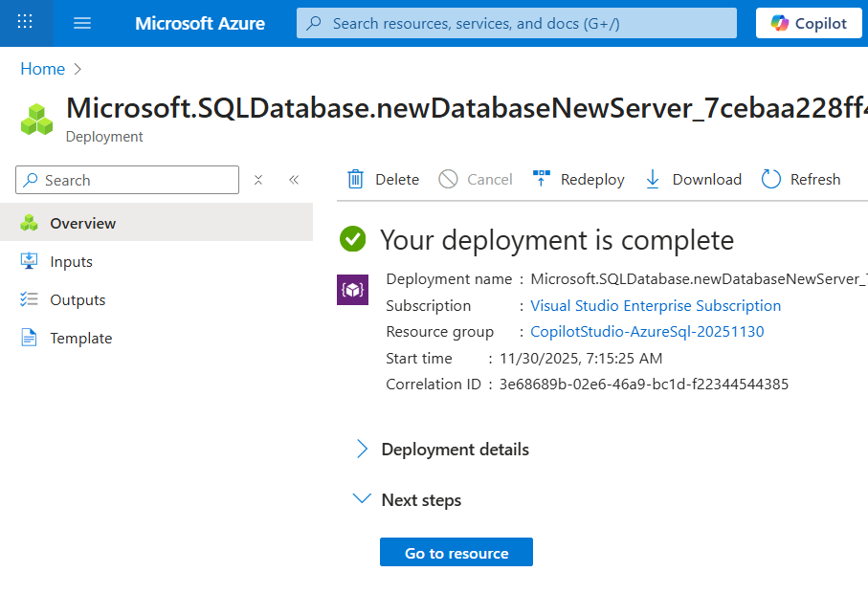Open Visual Studio Enterprise Subscription link
Screen dimensions: 868x616
656,306
